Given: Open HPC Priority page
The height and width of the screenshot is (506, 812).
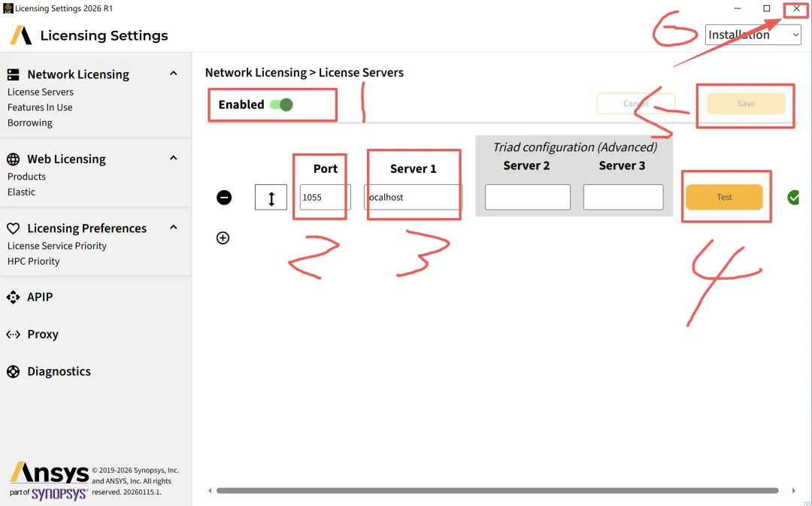Looking at the screenshot, I should coord(34,262).
